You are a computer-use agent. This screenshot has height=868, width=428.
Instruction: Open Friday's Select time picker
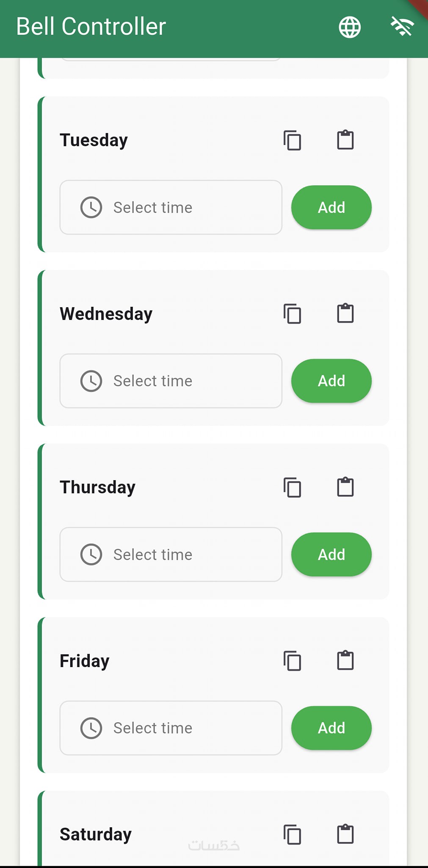point(171,728)
